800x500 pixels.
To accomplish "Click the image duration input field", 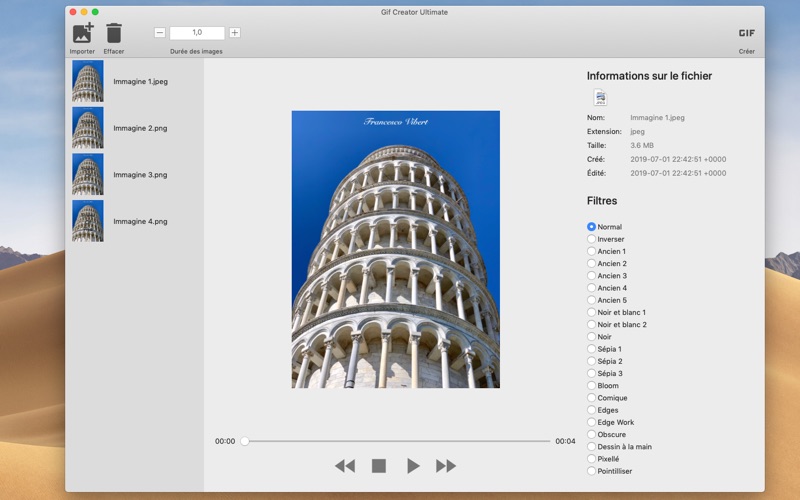I will click(x=197, y=33).
